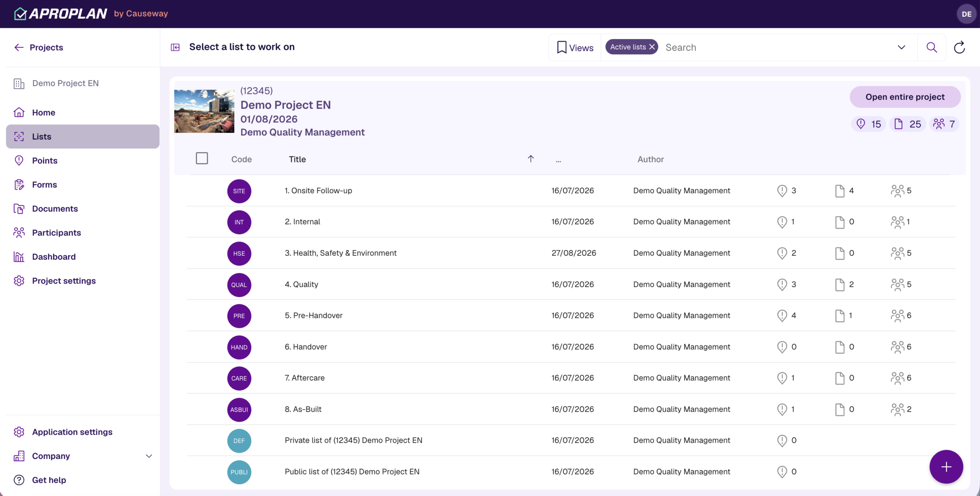Sort by the Author column header

pos(650,160)
